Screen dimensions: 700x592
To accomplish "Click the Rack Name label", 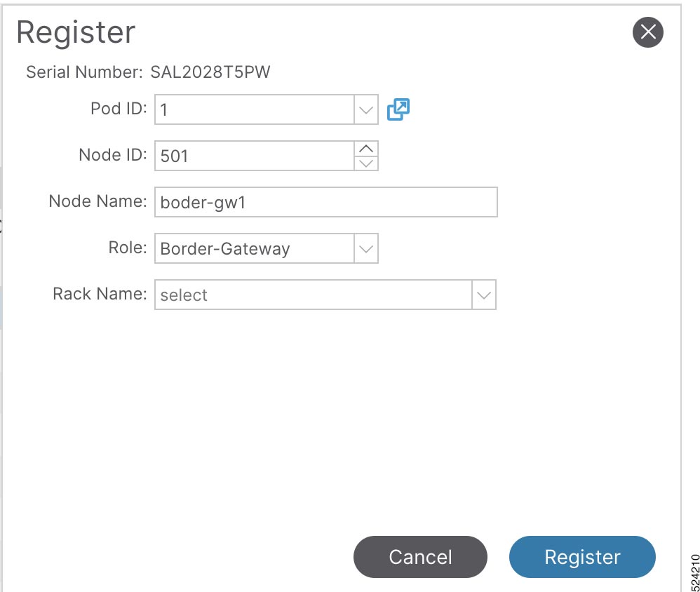I will click(x=100, y=294).
